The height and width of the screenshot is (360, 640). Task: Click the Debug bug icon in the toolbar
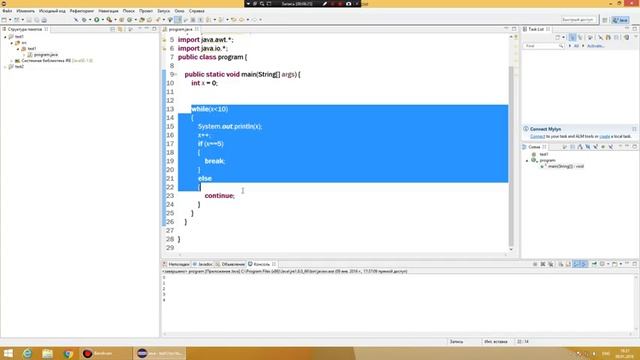tap(84, 20)
